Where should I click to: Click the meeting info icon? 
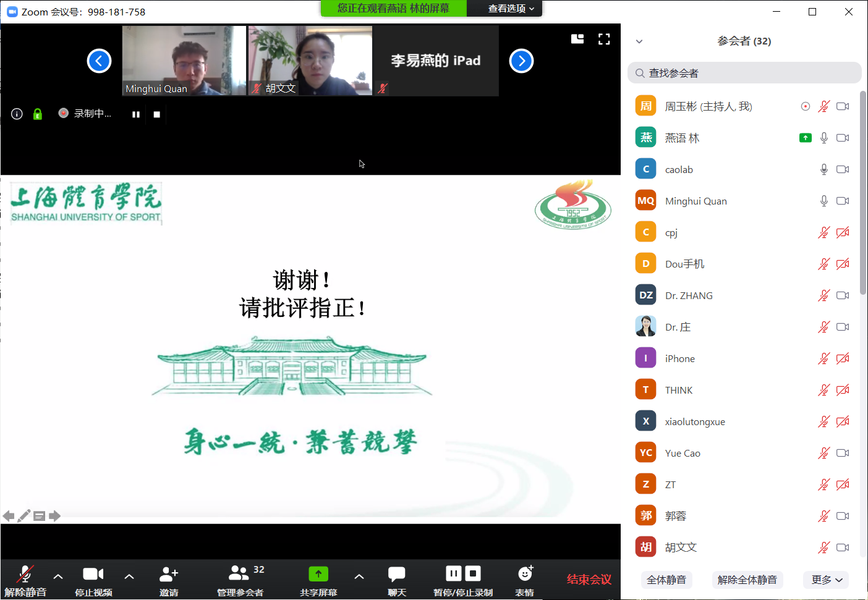tap(17, 114)
